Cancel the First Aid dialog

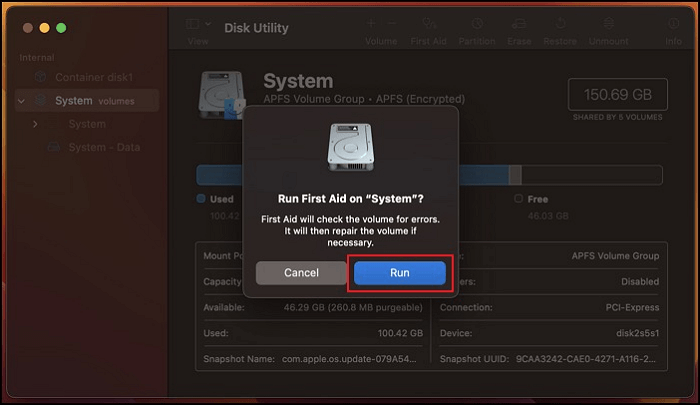point(301,273)
